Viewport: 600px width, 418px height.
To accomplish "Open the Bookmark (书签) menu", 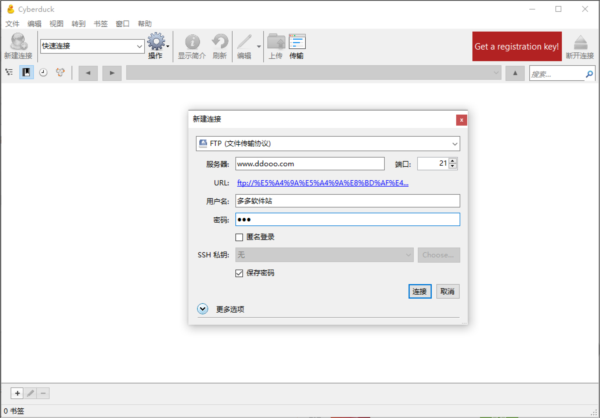I will point(101,24).
